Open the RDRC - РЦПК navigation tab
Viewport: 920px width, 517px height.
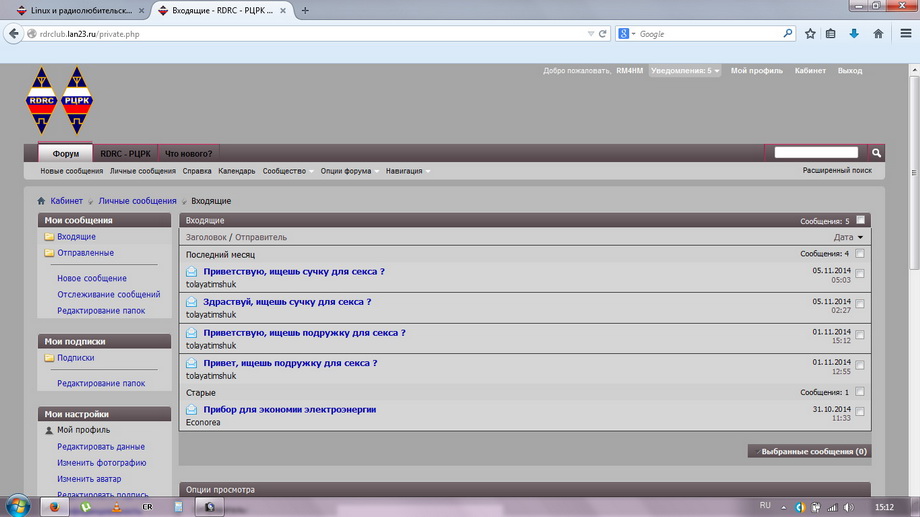point(125,153)
